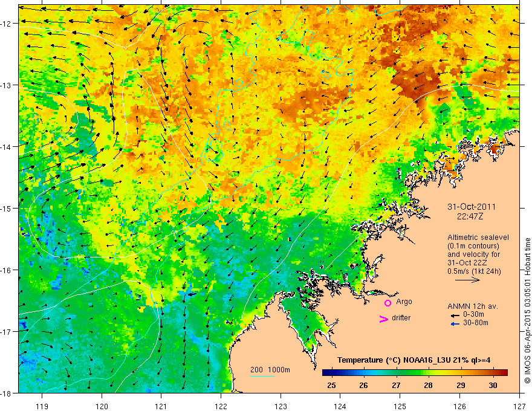Click the cyan 200 1000m depth contour line sample

click(262, 376)
